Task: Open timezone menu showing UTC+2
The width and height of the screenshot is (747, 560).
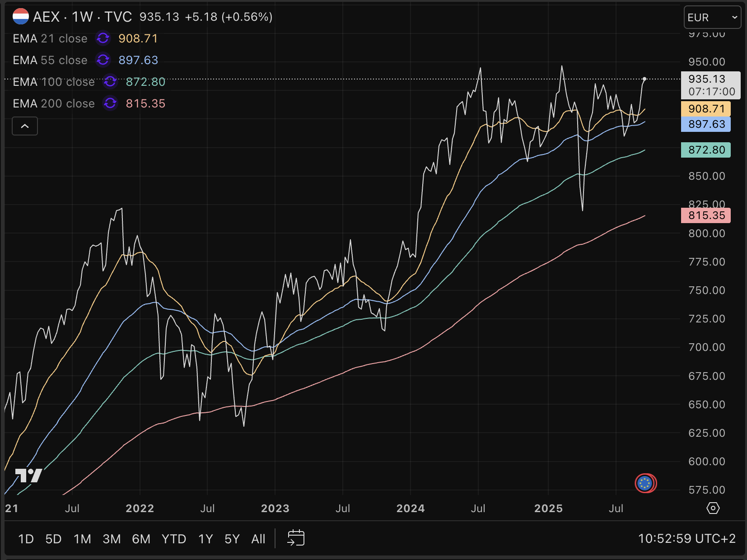Action: pos(686,538)
